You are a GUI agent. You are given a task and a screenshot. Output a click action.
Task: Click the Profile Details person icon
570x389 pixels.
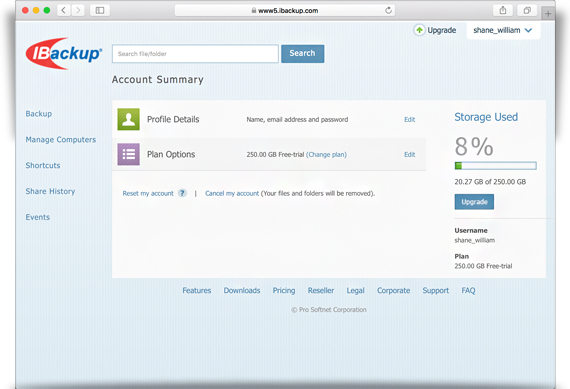(x=128, y=119)
